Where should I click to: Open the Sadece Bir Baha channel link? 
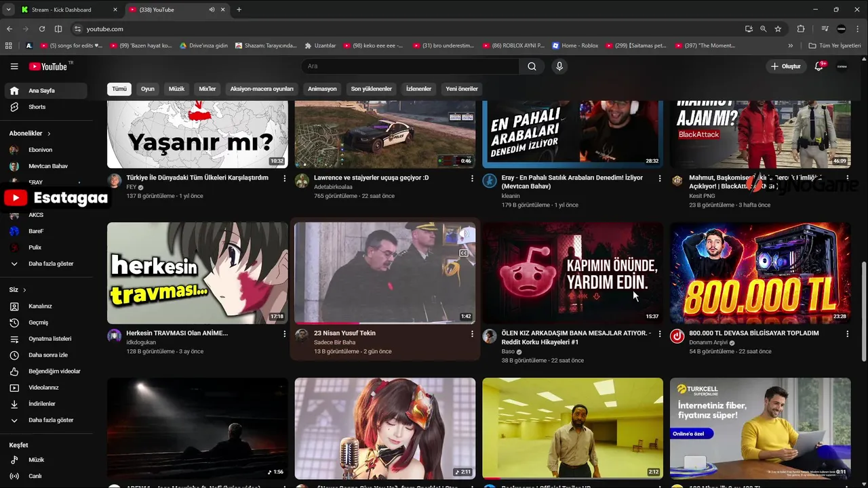(334, 343)
